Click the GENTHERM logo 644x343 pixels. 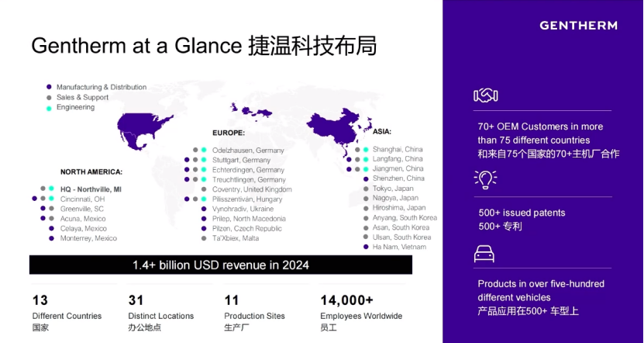click(x=578, y=26)
